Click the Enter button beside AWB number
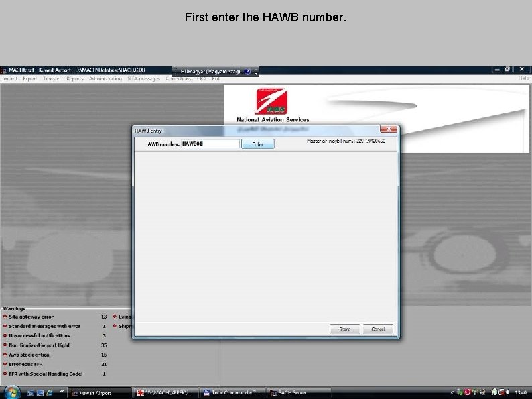Viewport: 532px width, 399px height. coord(257,144)
